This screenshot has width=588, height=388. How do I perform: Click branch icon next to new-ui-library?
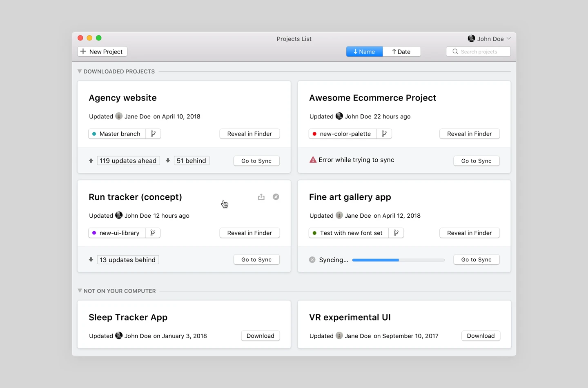153,233
